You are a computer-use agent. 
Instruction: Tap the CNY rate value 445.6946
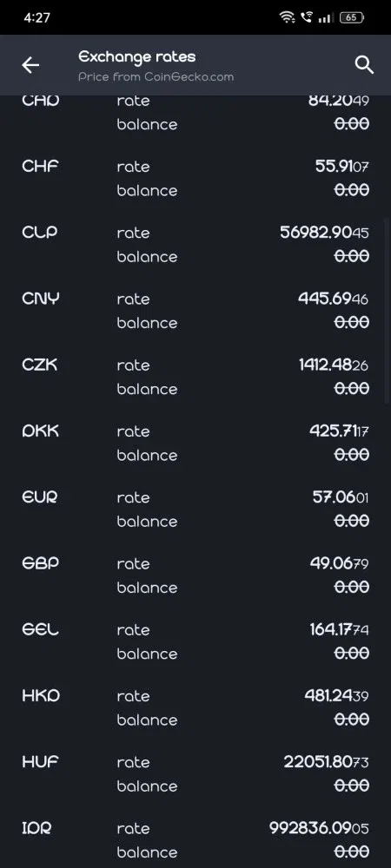coord(334,299)
